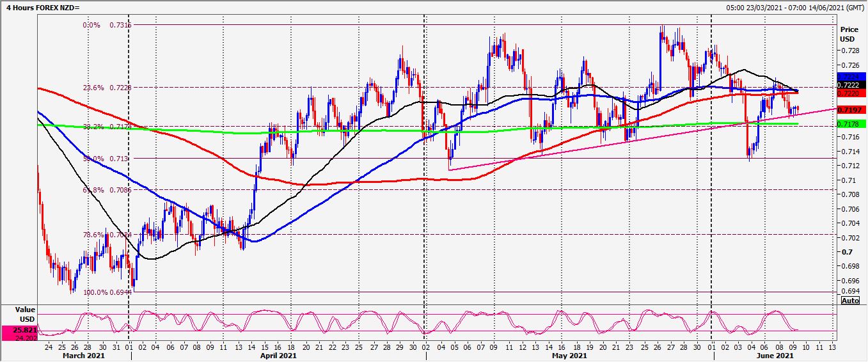Click the 'Value USD' indicator axis heading

click(26, 314)
